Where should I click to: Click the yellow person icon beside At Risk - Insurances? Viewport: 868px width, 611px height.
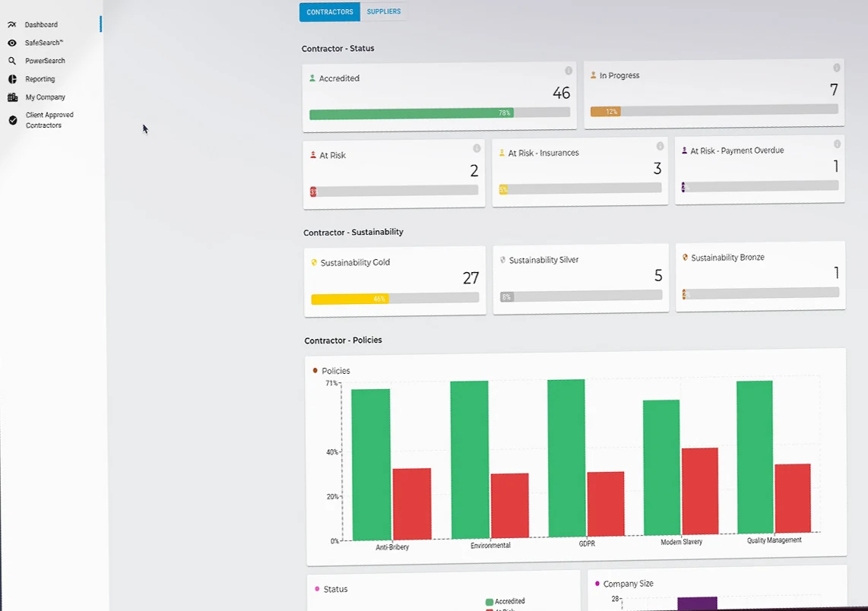click(502, 153)
